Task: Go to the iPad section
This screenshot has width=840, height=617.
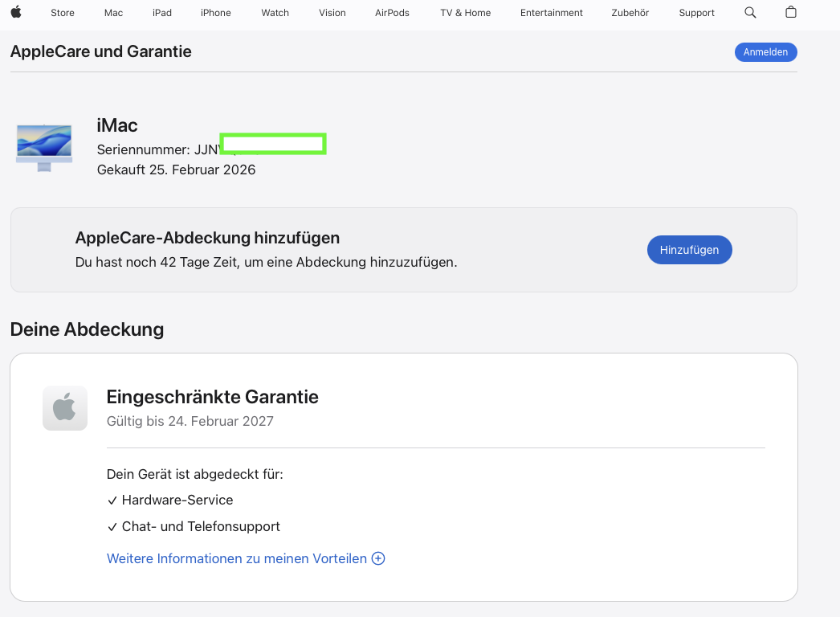Action: pos(161,13)
